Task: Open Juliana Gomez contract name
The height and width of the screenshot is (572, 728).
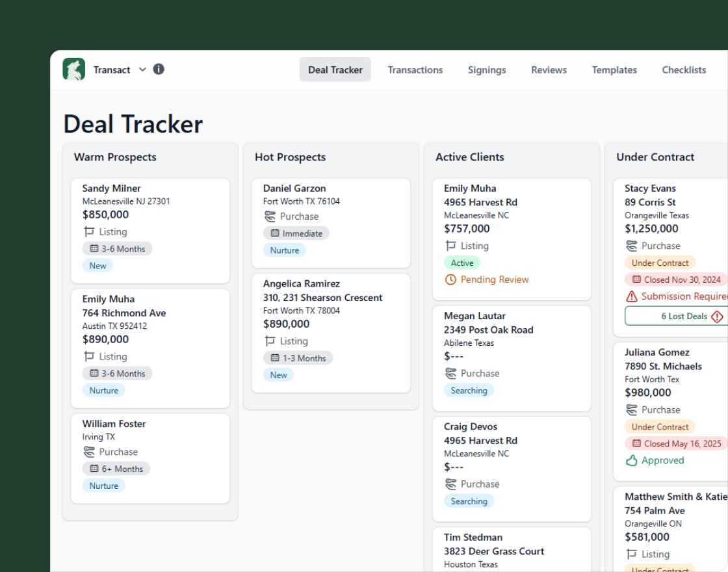Action: tap(656, 352)
